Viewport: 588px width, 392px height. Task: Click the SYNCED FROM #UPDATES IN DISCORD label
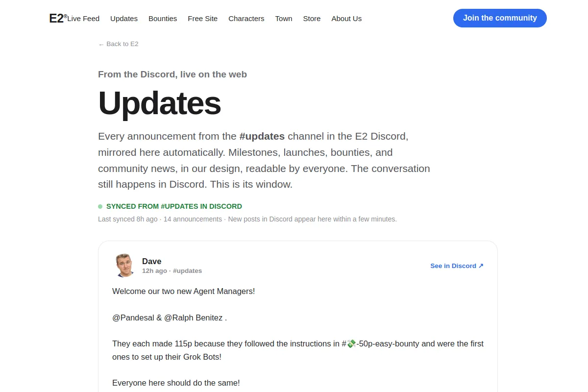[174, 207]
